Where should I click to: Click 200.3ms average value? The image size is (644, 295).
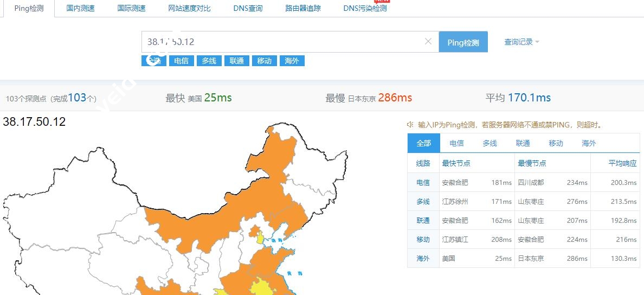point(623,182)
